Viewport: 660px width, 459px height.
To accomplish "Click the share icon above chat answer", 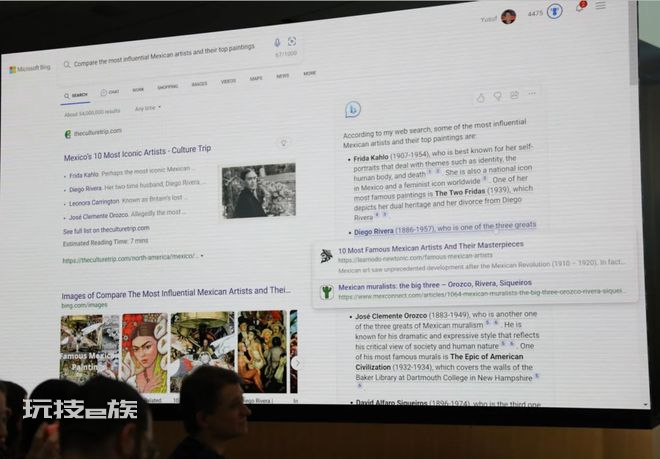I will click(514, 95).
